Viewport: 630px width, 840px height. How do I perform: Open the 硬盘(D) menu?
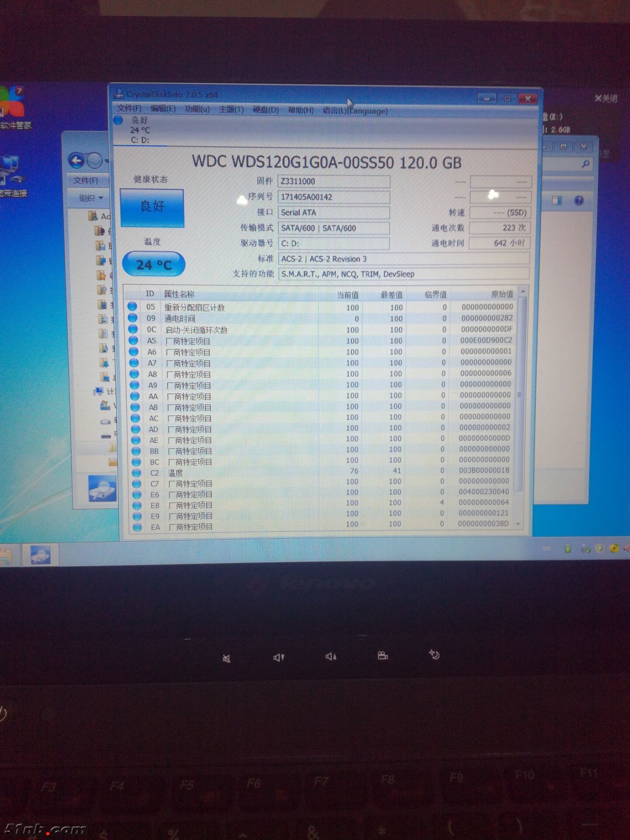coord(266,110)
